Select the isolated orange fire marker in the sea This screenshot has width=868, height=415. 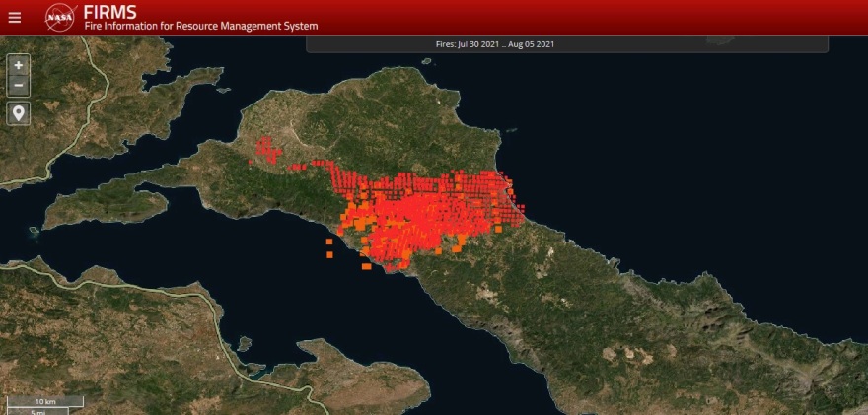coord(329,254)
